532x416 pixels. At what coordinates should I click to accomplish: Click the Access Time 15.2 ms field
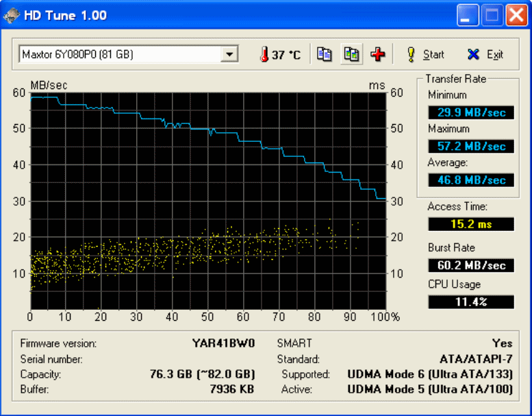tap(471, 224)
